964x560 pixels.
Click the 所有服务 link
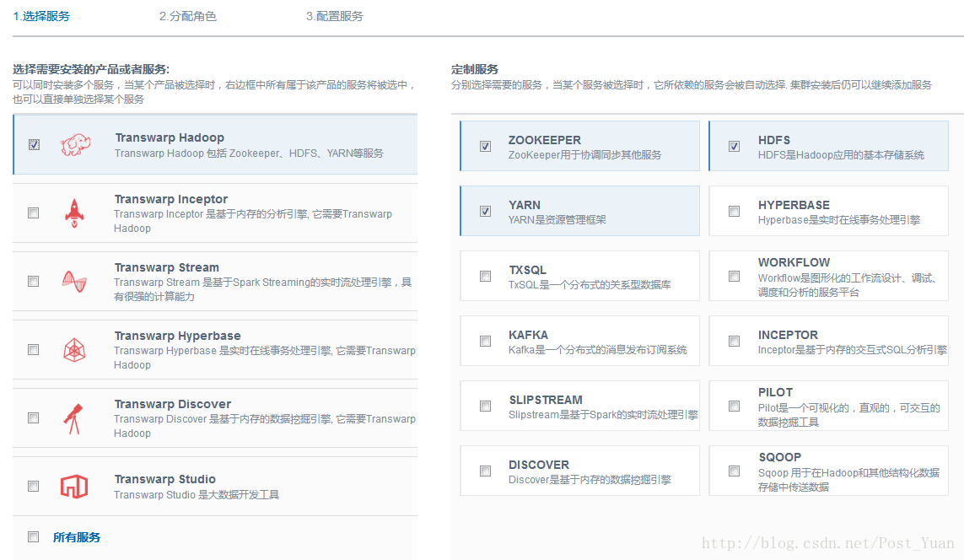click(x=77, y=537)
